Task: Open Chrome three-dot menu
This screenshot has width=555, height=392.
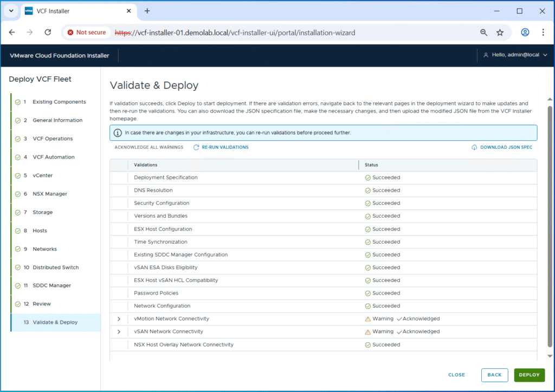Action: click(x=543, y=32)
